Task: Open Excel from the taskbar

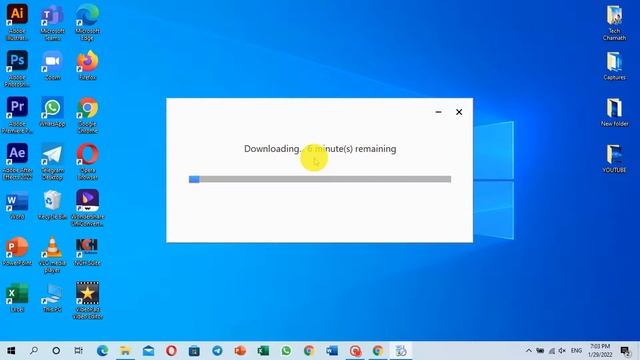Action: [263, 351]
